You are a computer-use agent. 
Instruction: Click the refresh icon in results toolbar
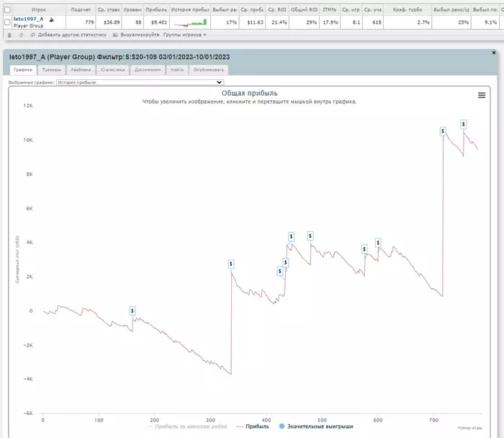tap(21, 35)
